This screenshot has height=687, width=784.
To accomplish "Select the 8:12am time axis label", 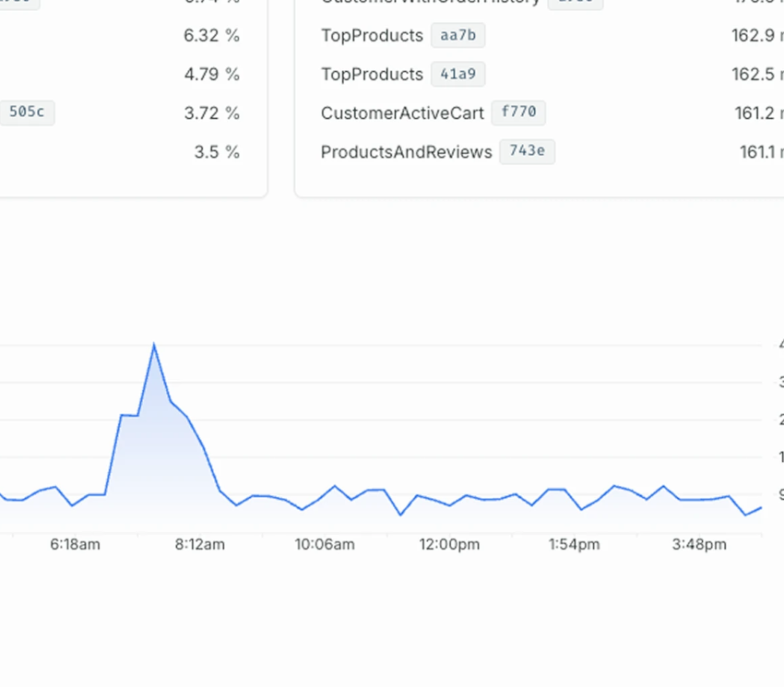I will 200,545.
